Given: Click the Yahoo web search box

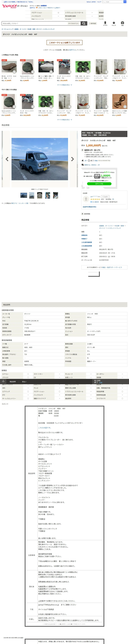Looking at the screenshot, I should [113, 2].
